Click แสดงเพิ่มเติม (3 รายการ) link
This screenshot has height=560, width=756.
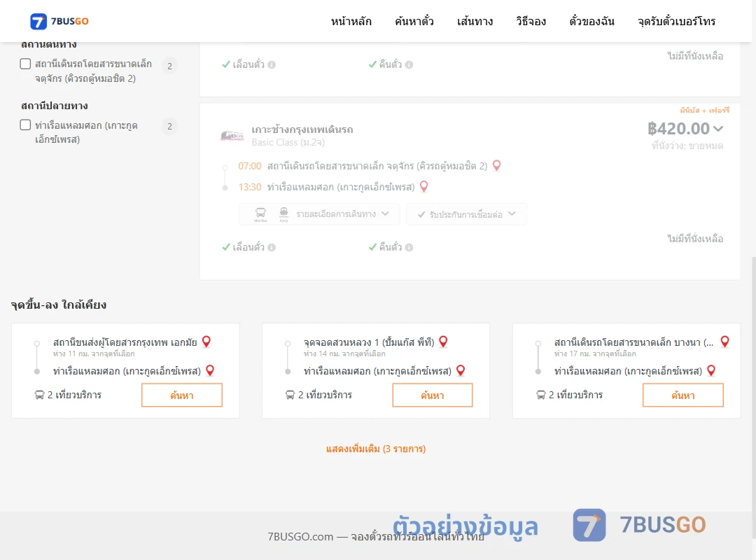coord(376,449)
